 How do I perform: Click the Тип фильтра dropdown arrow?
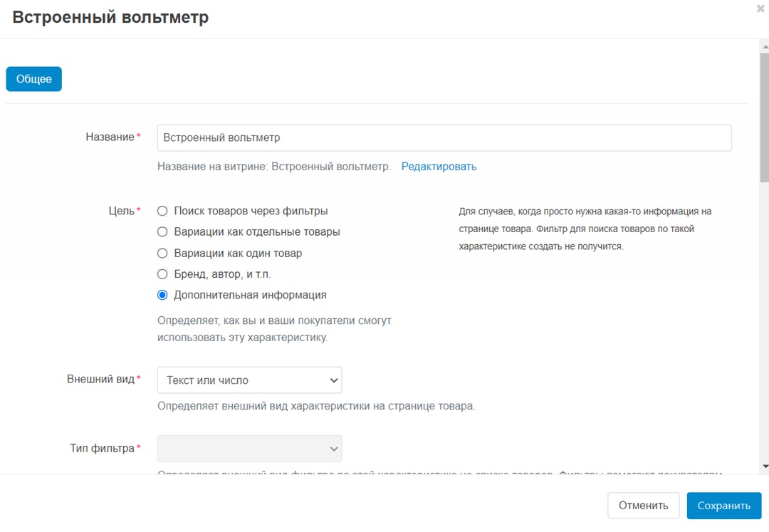[x=334, y=449]
